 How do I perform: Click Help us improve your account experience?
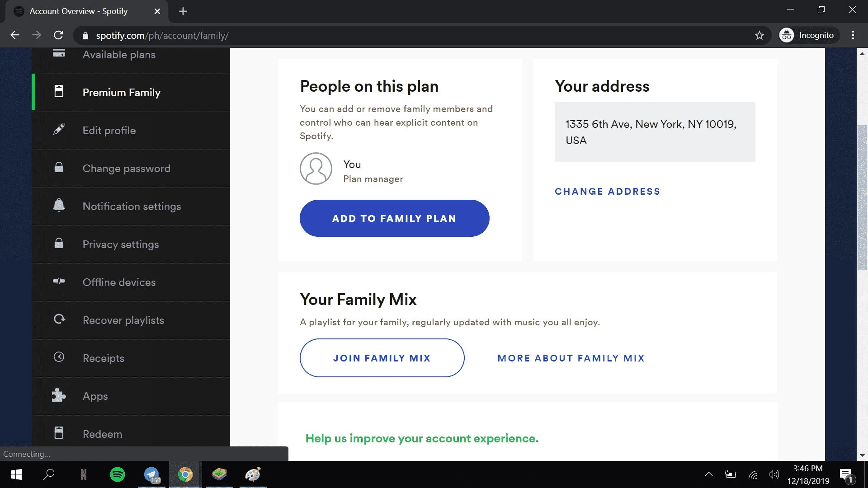422,438
